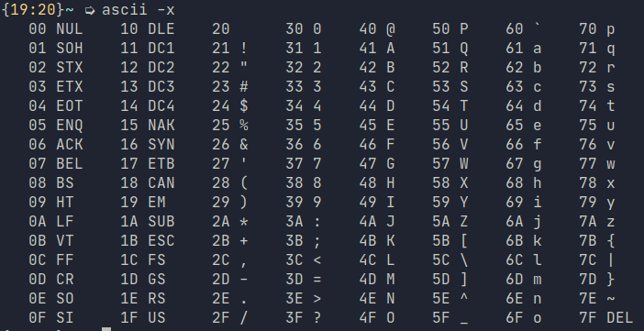Click the "06 ACK" entry
Screen dimensions: 644x331
pos(55,145)
